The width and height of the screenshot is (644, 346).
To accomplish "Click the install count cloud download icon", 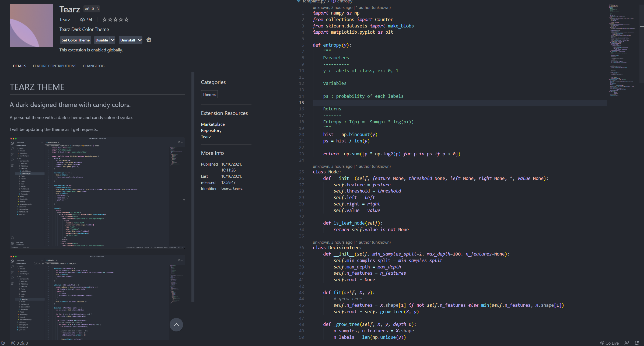I will pos(82,19).
